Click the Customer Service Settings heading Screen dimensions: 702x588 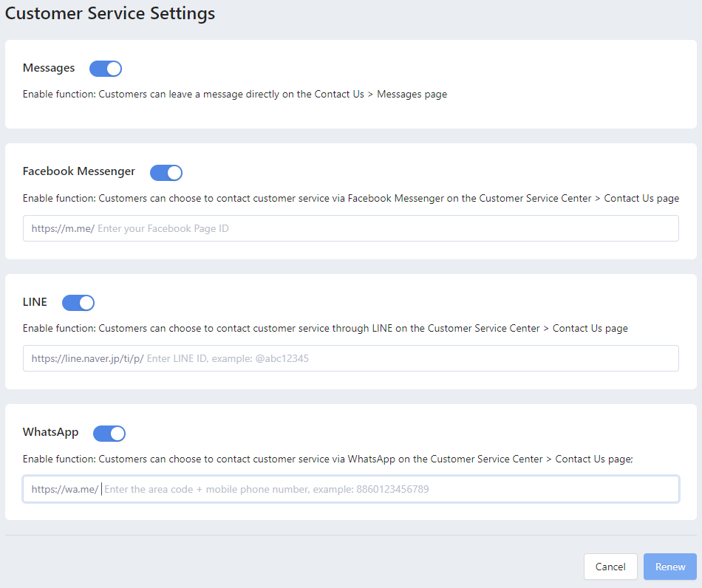[x=109, y=13]
